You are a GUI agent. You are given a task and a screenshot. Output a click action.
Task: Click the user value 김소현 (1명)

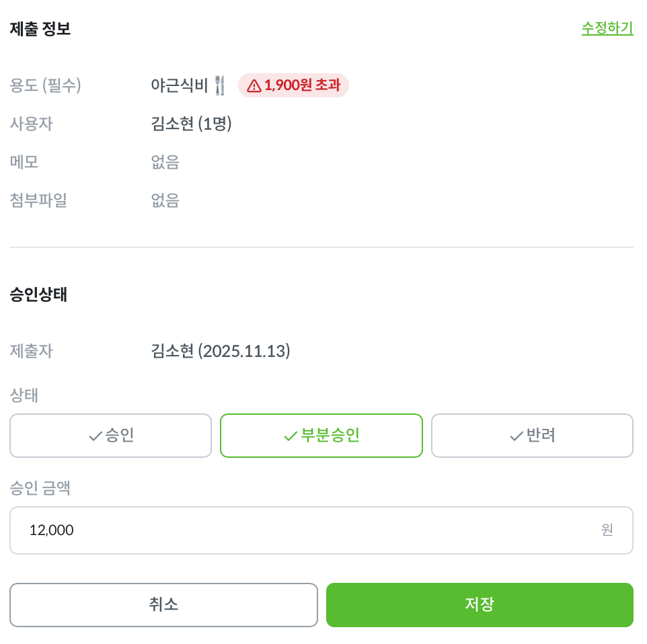coord(191,124)
